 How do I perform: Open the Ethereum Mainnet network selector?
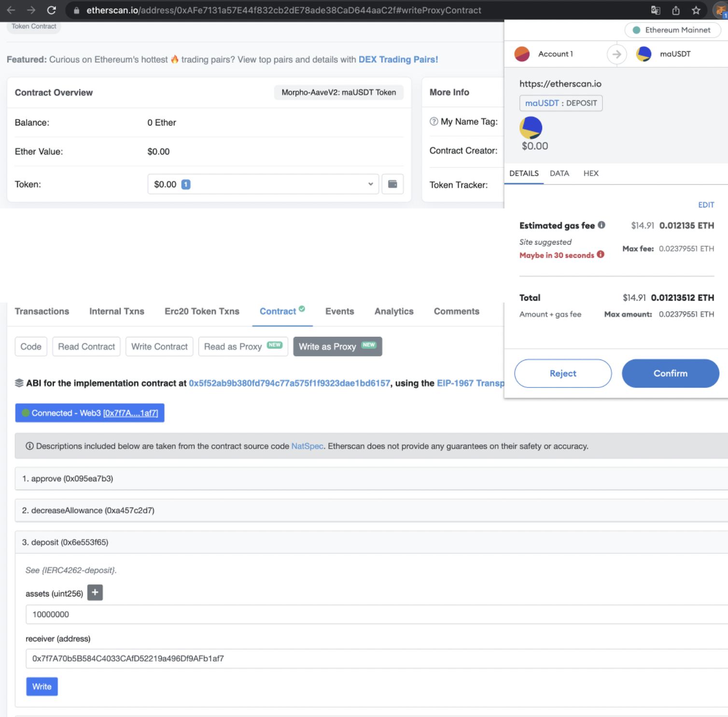coord(672,30)
